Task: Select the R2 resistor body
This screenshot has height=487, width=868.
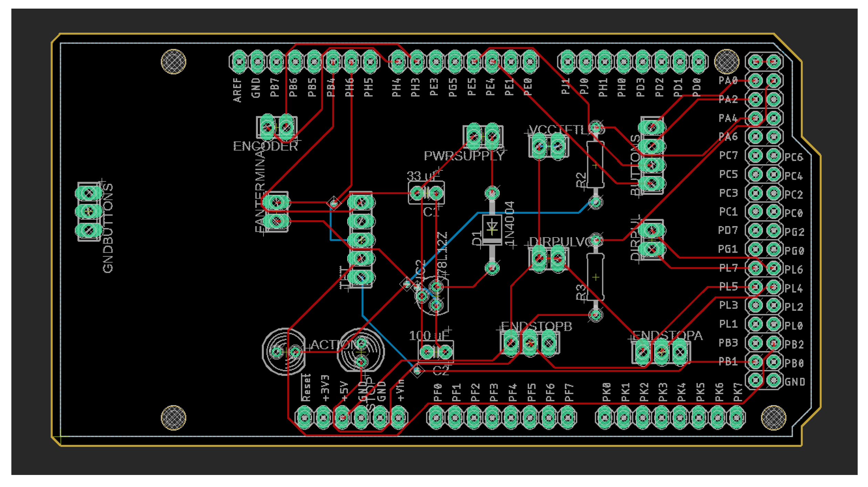Action: tap(596, 165)
